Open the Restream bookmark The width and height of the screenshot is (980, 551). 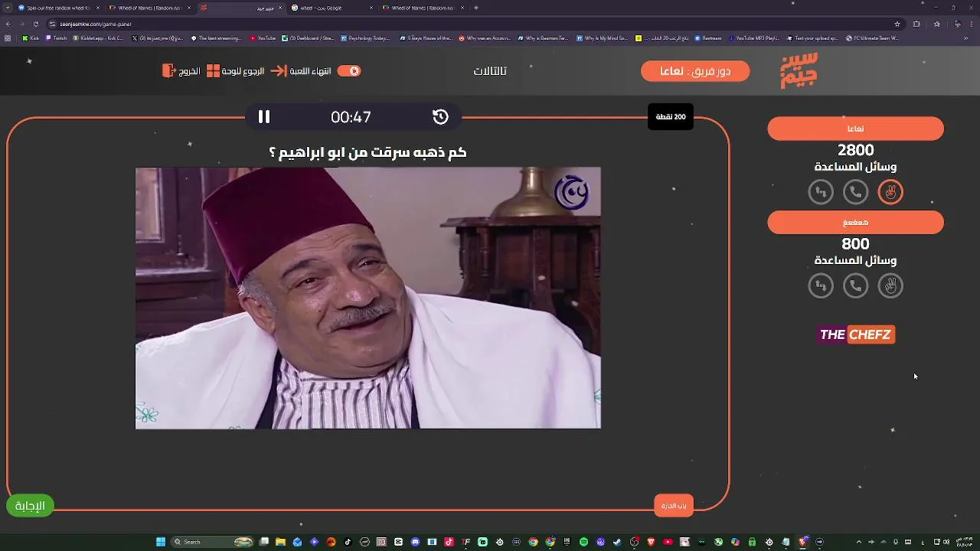(x=708, y=38)
